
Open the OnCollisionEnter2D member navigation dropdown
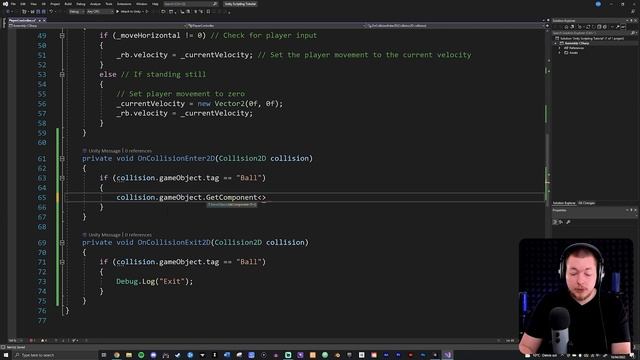click(455, 25)
